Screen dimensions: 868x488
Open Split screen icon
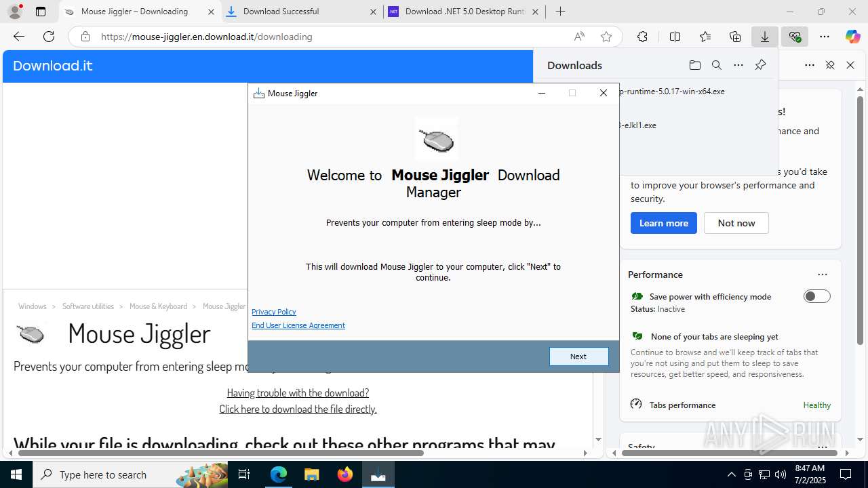point(675,37)
